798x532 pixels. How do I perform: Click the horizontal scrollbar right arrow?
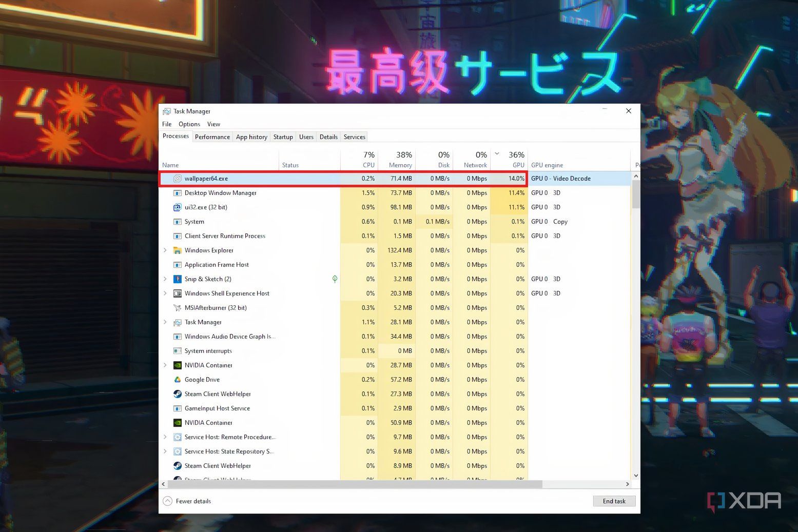pyautogui.click(x=627, y=484)
